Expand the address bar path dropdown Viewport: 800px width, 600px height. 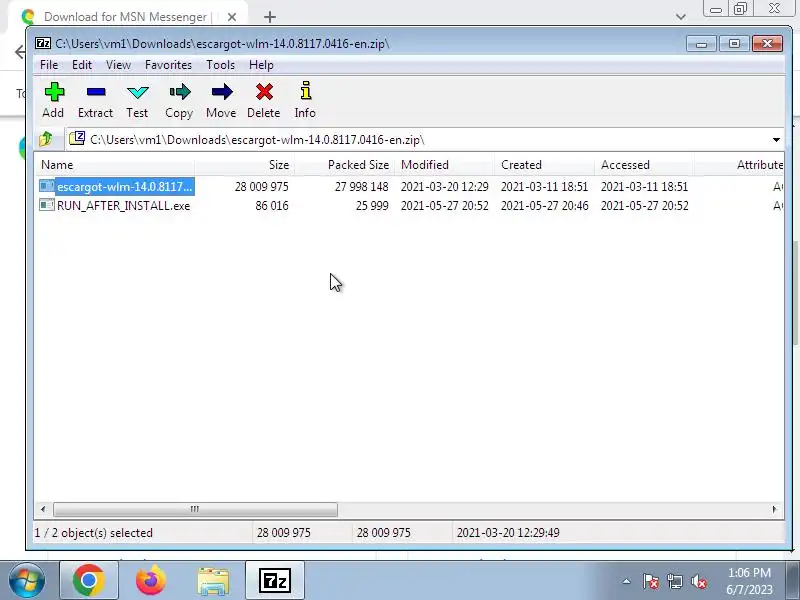tap(776, 139)
